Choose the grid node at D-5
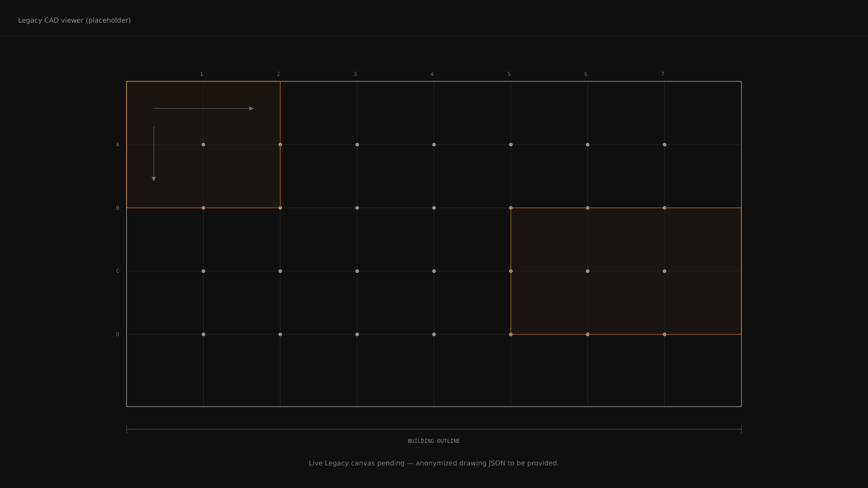The width and height of the screenshot is (868, 488). [511, 334]
